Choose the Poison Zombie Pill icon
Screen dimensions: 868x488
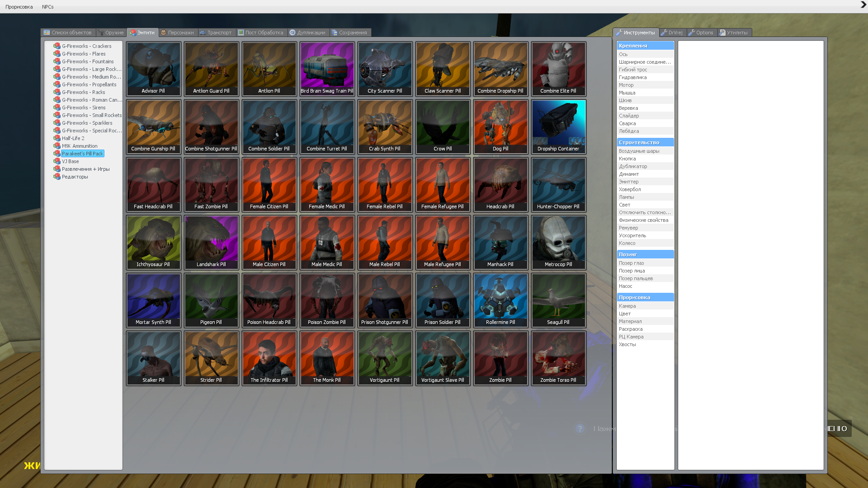coord(327,300)
